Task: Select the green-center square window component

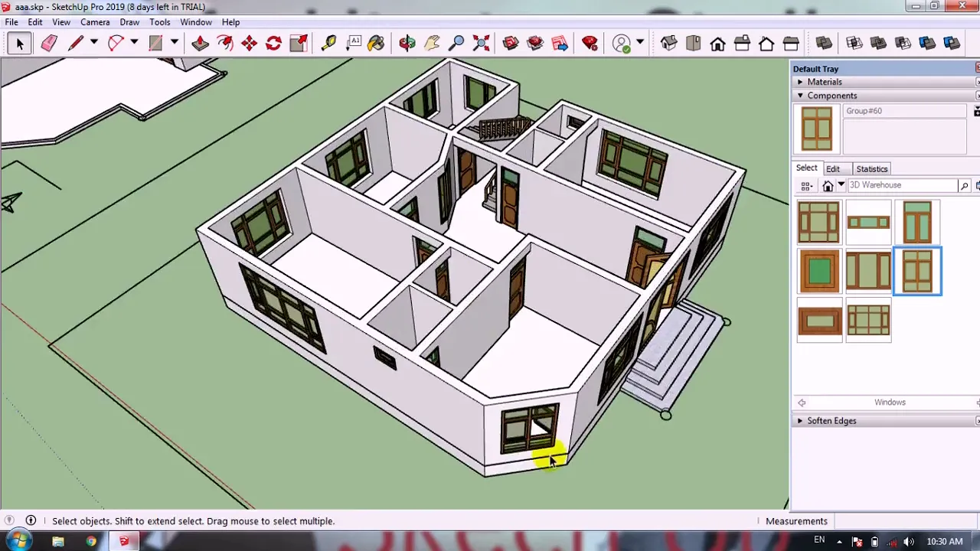Action: coord(819,271)
